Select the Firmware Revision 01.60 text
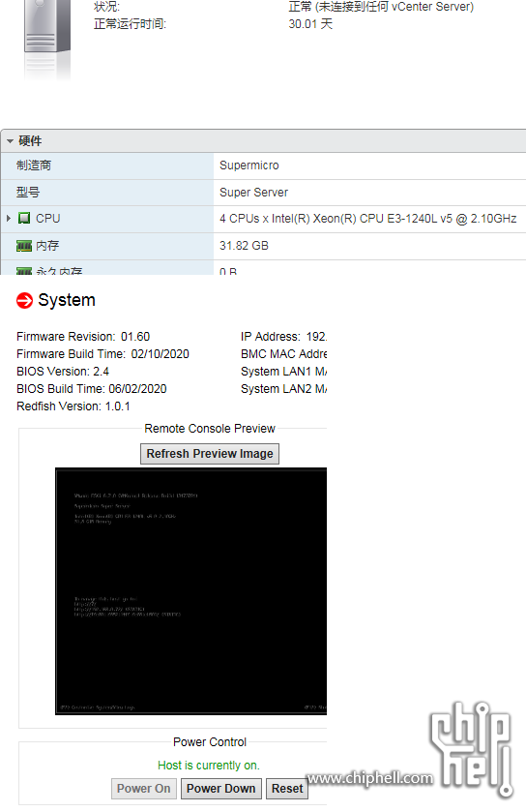526x812 pixels. (83, 337)
